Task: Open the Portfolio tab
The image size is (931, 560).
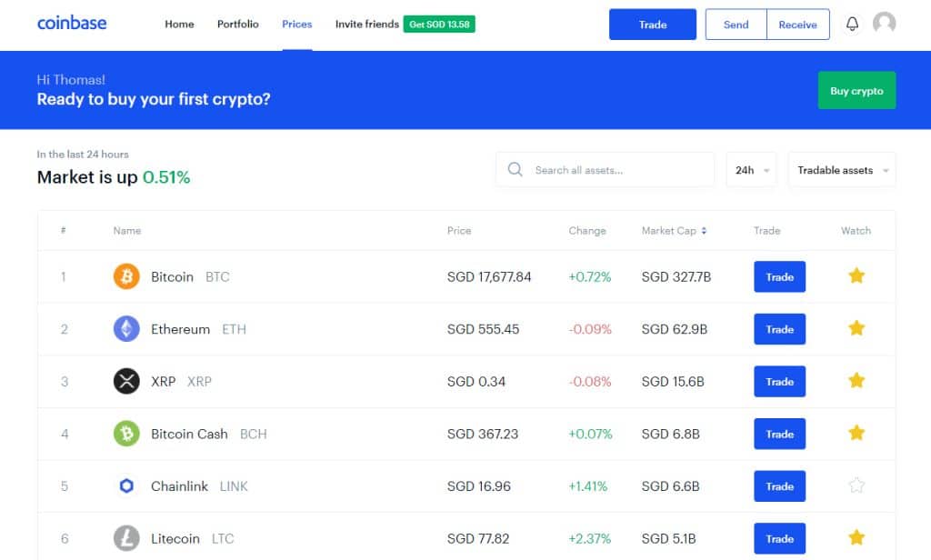Action: pos(237,25)
